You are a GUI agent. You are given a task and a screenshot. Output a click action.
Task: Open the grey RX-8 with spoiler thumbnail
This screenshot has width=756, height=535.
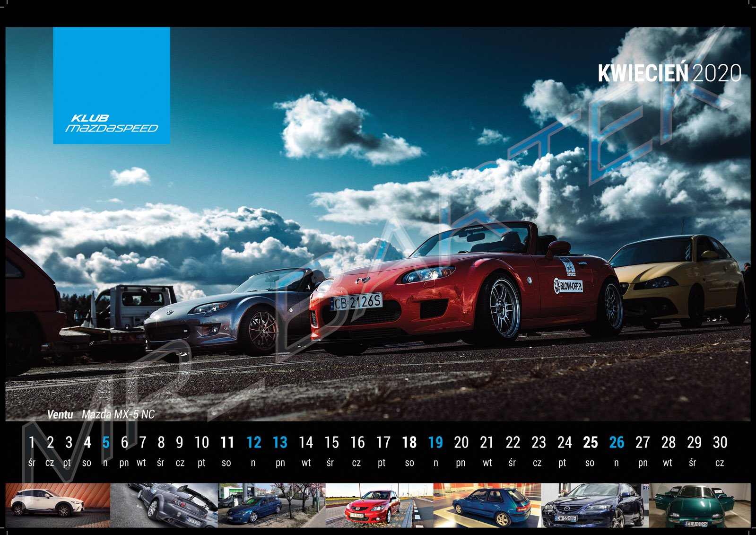pos(164,505)
